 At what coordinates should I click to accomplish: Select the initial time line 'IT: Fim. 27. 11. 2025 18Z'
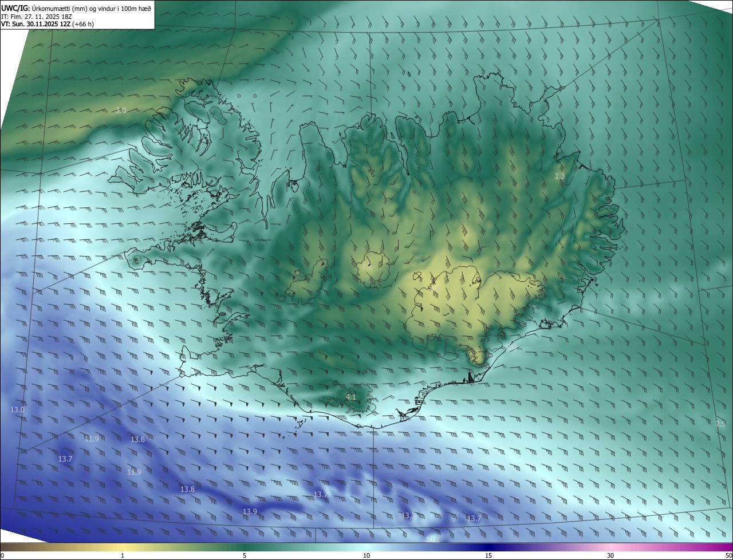(x=36, y=16)
